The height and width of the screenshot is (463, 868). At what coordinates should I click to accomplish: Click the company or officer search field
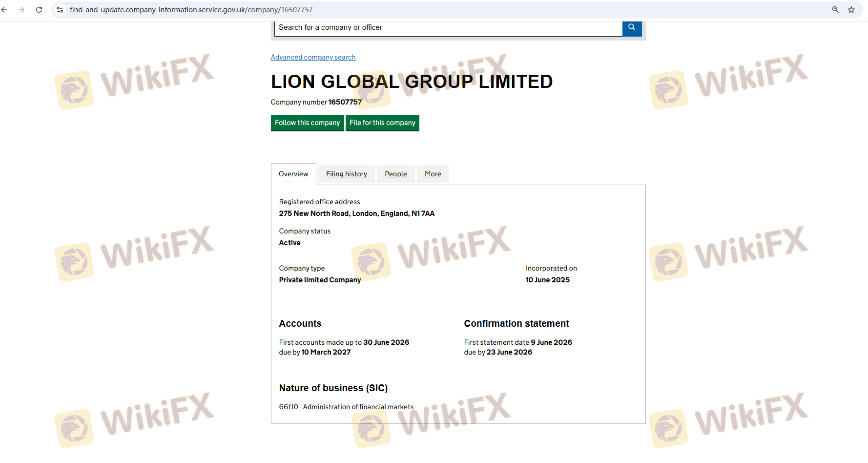coord(448,28)
